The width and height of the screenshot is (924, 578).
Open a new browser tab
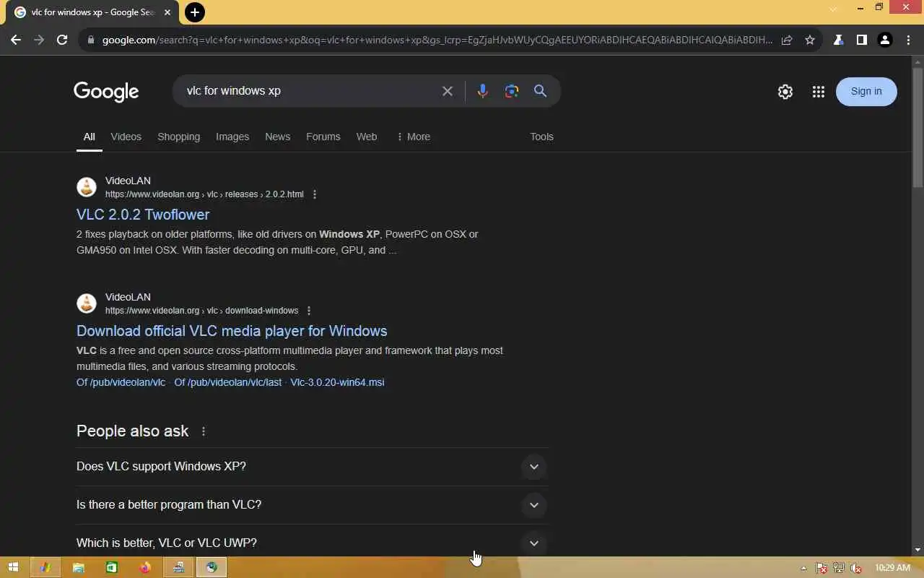click(194, 12)
